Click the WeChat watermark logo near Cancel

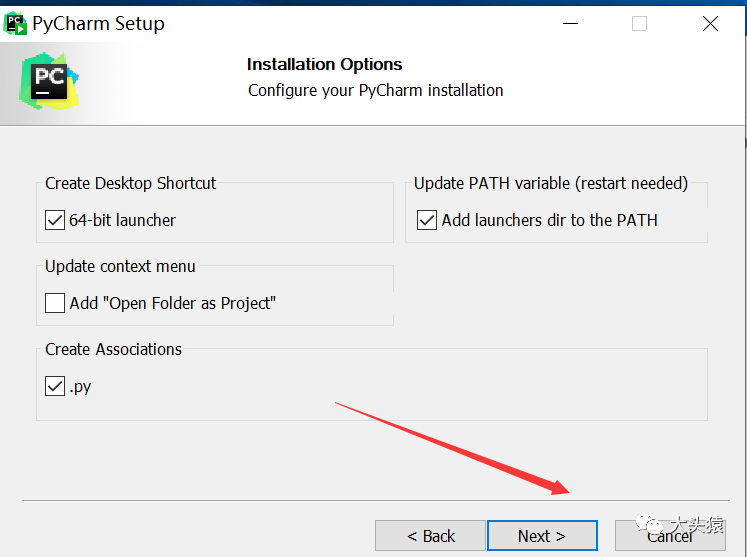click(x=649, y=523)
